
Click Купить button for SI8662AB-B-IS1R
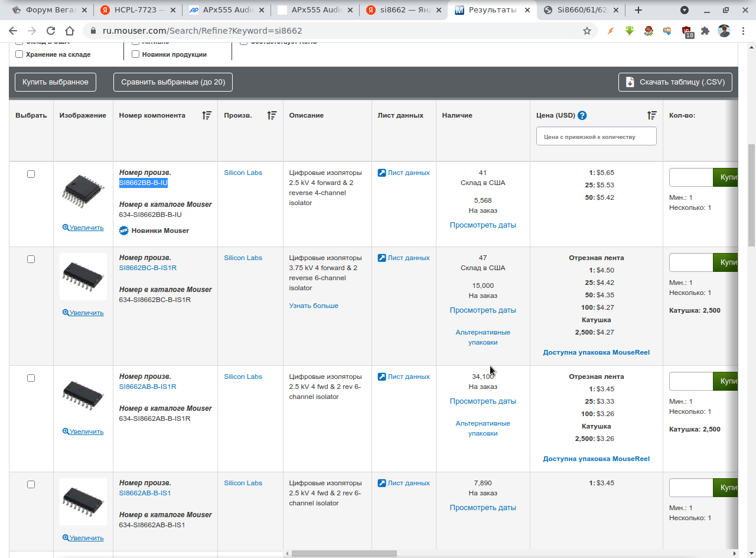point(725,381)
